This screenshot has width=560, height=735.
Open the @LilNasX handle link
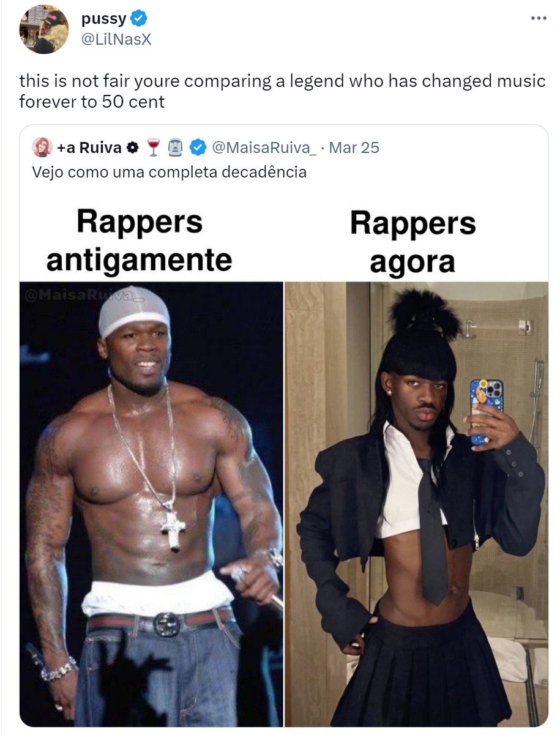pos(116,40)
